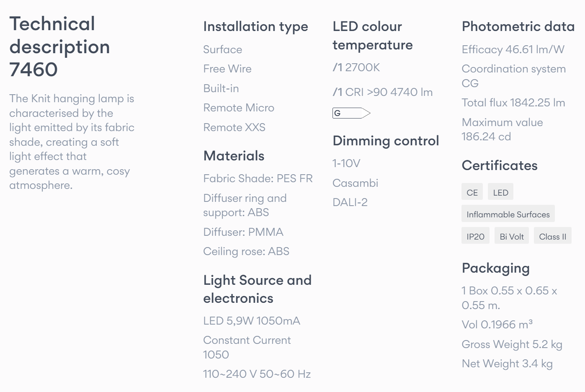Select the LED certificate badge

tap(500, 192)
